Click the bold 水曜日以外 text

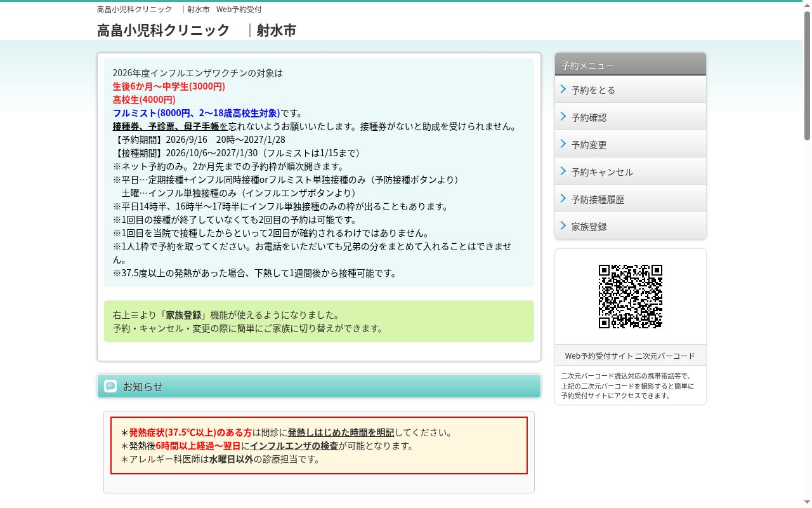pos(232,459)
